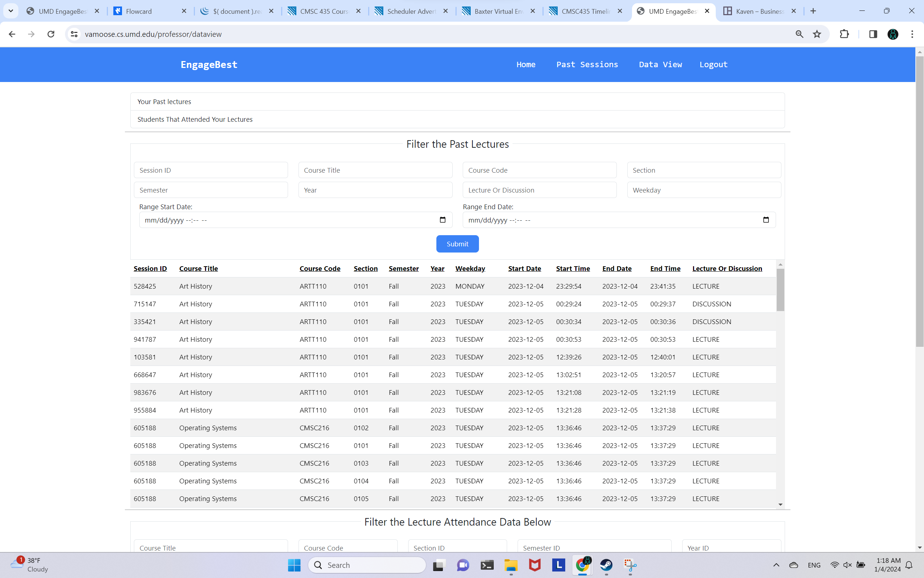Image resolution: width=924 pixels, height=578 pixels.
Task: Sort table by Session ID header
Action: pyautogui.click(x=150, y=268)
